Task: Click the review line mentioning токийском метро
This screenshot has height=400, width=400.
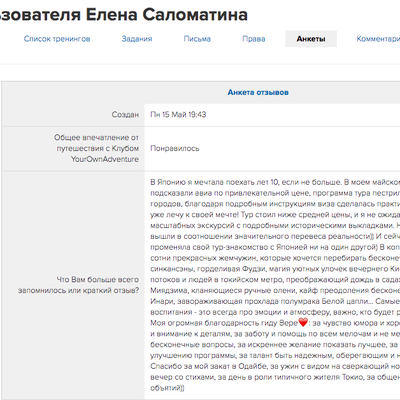Action: click(x=275, y=280)
